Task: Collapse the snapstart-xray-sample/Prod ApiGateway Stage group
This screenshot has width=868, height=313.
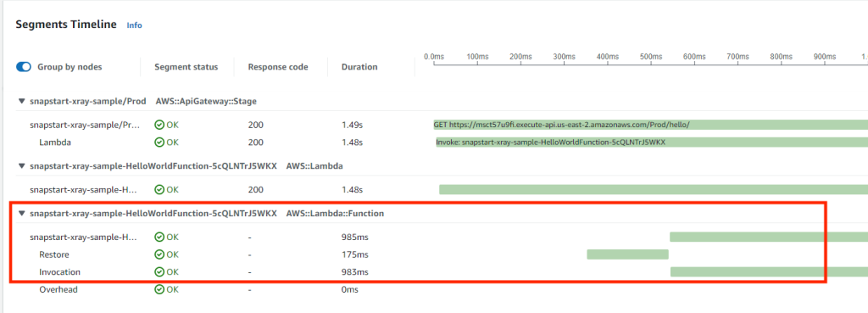Action: pyautogui.click(x=21, y=102)
